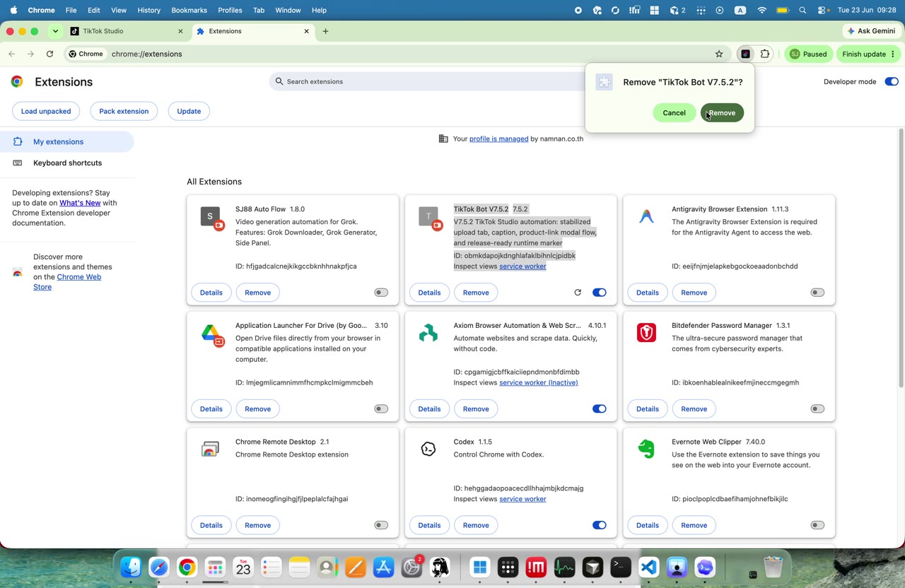Enable the Chrome Remote Desktop extension

pyautogui.click(x=381, y=525)
